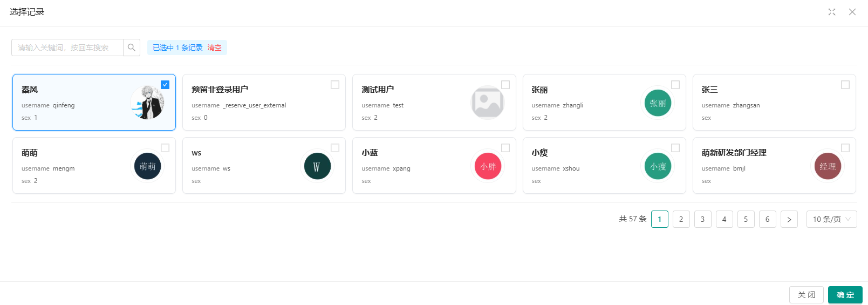Click 秦风's anime avatar picture
Viewport: 868px width, 305px height.
(x=148, y=103)
